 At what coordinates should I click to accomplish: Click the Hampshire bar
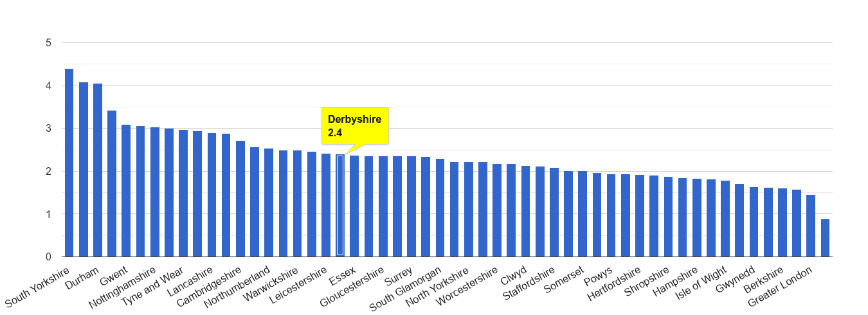pyautogui.click(x=696, y=218)
